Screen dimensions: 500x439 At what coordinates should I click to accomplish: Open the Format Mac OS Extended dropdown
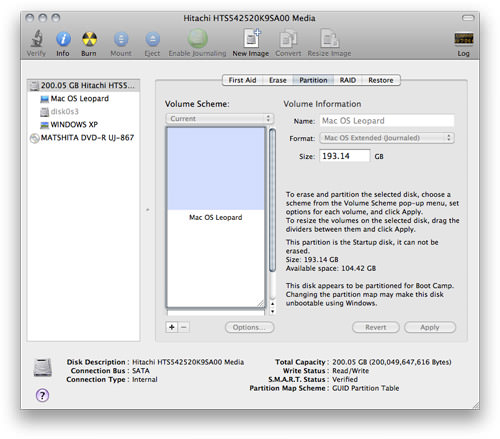click(x=387, y=138)
